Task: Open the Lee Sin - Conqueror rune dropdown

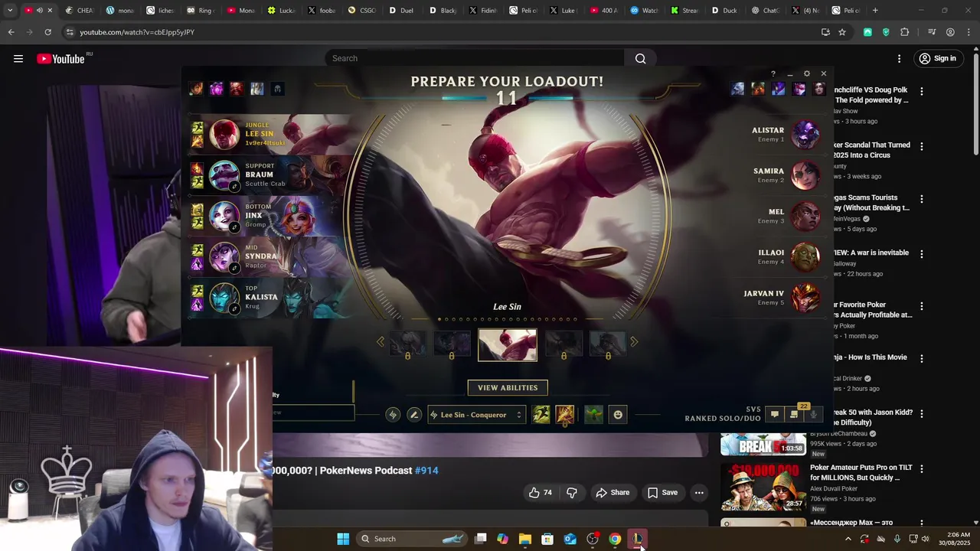Action: (x=477, y=415)
